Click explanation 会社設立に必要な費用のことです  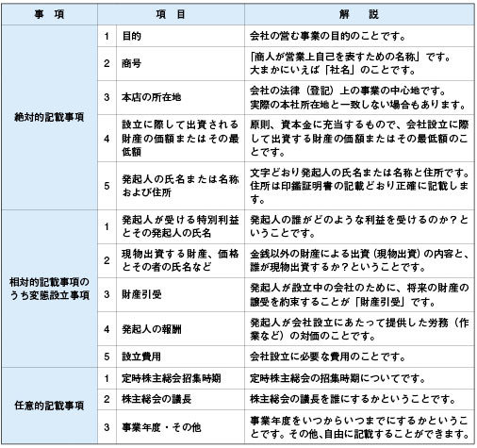359,357
